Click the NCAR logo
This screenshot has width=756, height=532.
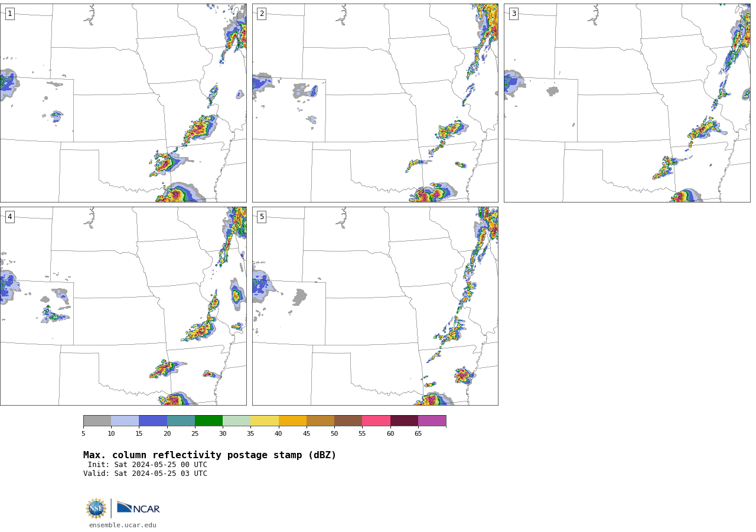(138, 508)
